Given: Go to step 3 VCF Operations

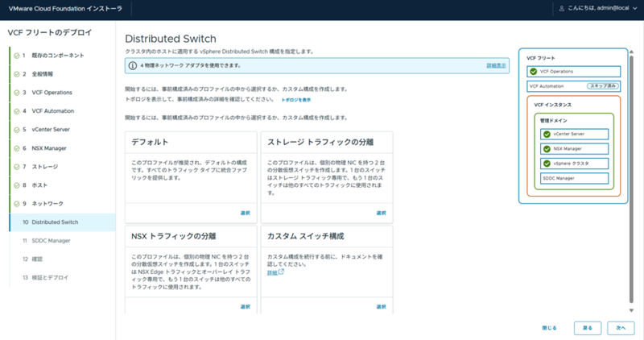Looking at the screenshot, I should (x=52, y=93).
